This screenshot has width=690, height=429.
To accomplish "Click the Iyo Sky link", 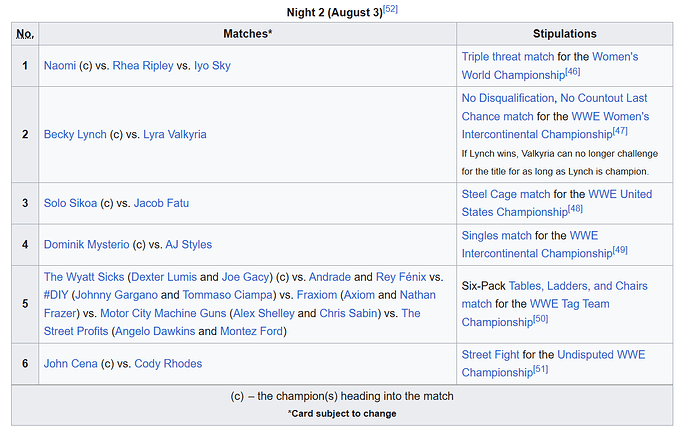I will [x=212, y=66].
